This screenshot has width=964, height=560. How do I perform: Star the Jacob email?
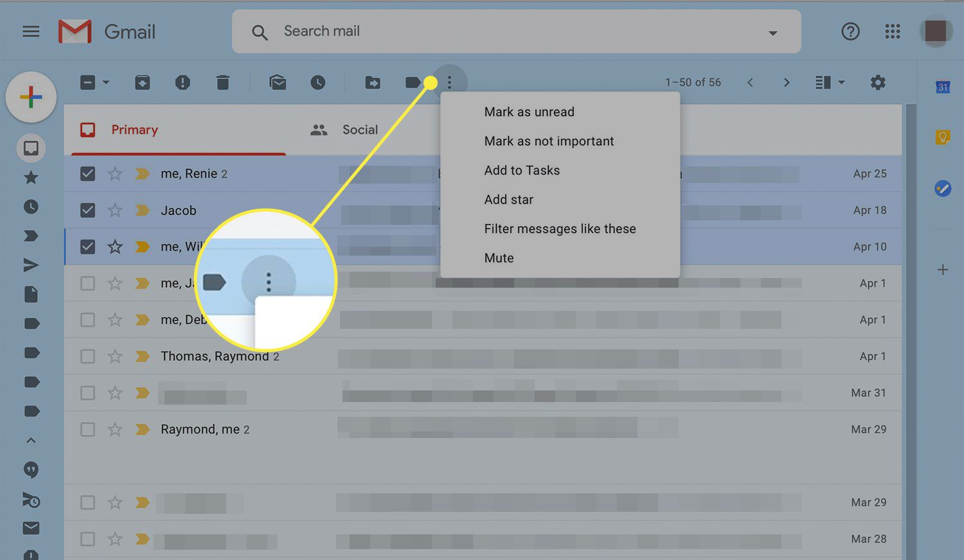pos(114,210)
